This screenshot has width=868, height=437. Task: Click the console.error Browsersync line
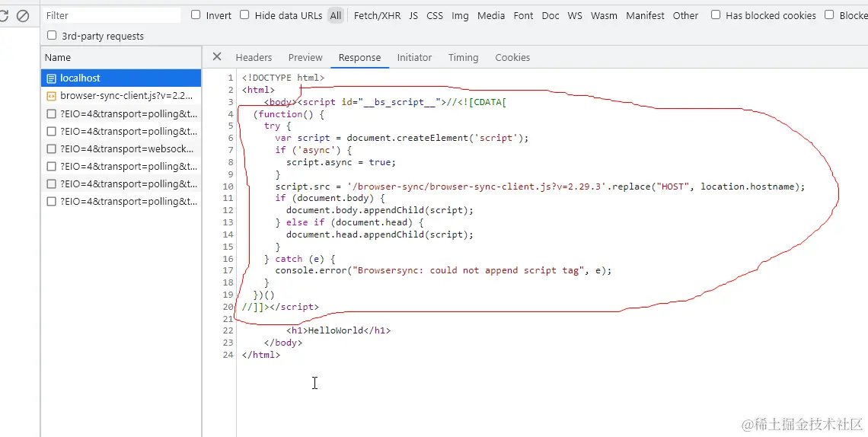tap(443, 270)
